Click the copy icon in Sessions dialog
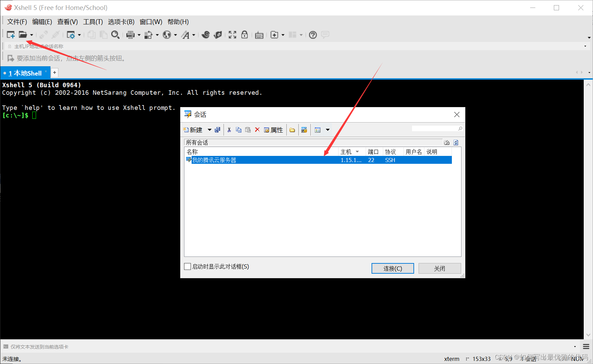This screenshot has width=593, height=364. point(239,130)
